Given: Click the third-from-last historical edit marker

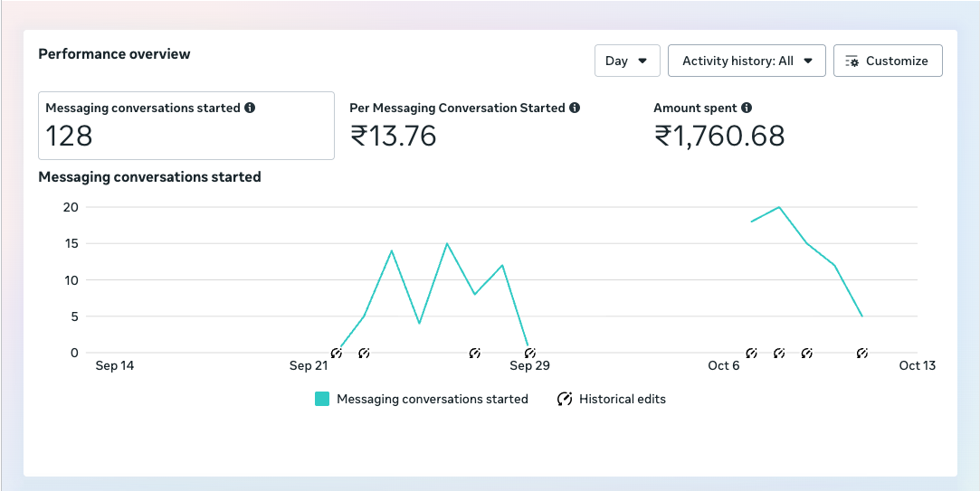Looking at the screenshot, I should coord(779,353).
